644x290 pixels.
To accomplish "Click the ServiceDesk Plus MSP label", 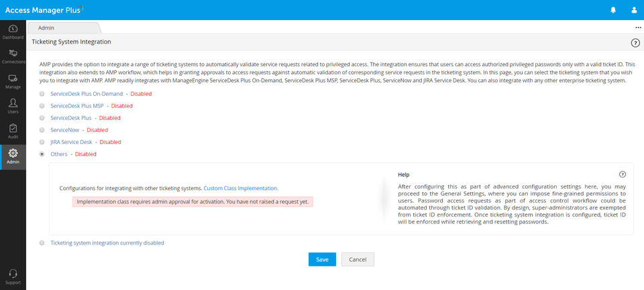I will [76, 106].
